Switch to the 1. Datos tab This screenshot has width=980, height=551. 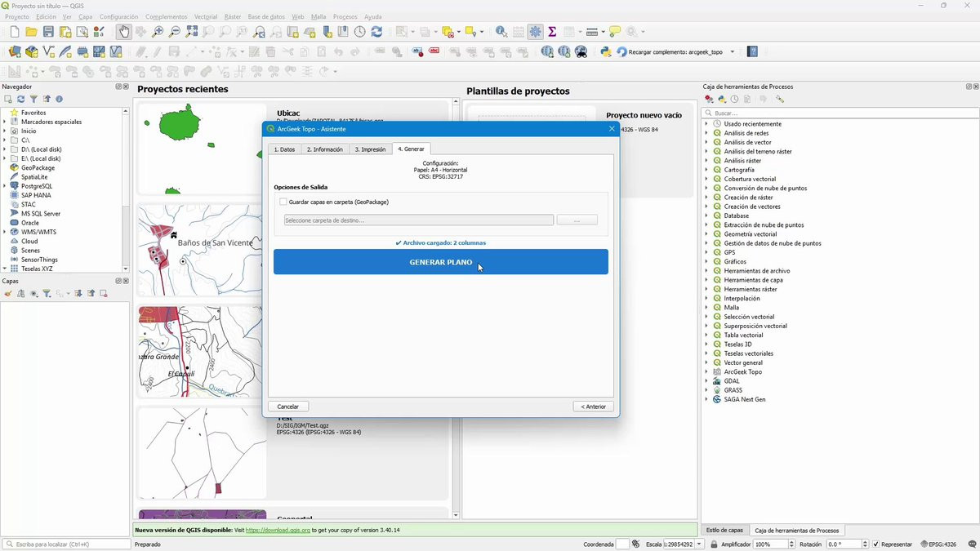click(284, 149)
